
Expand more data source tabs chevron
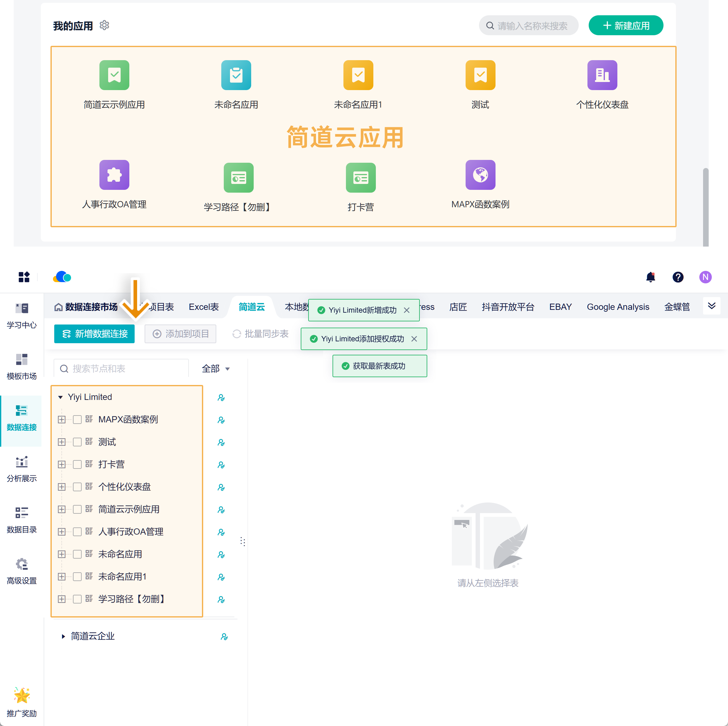coord(711,306)
